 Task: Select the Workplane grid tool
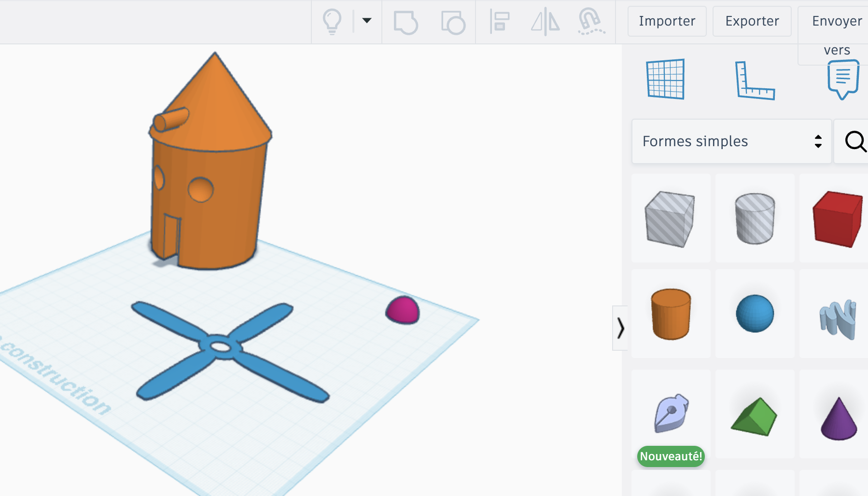click(665, 79)
